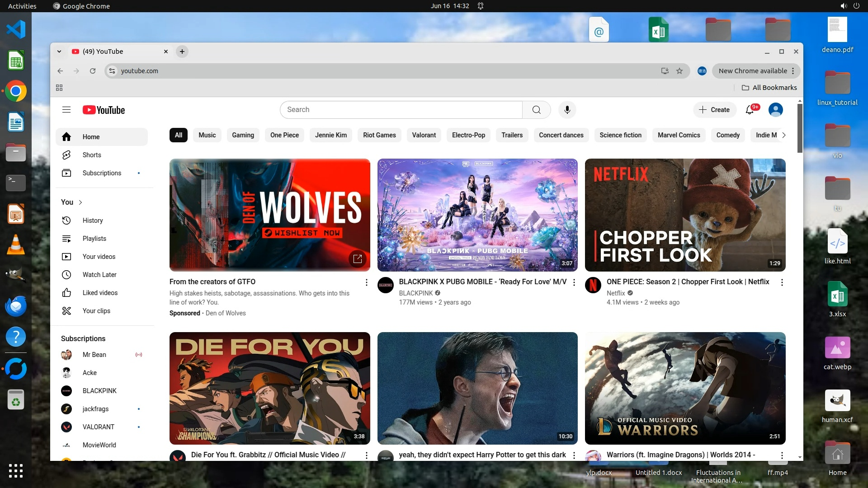Open the YouTube notifications bell
The width and height of the screenshot is (868, 488).
pos(750,110)
